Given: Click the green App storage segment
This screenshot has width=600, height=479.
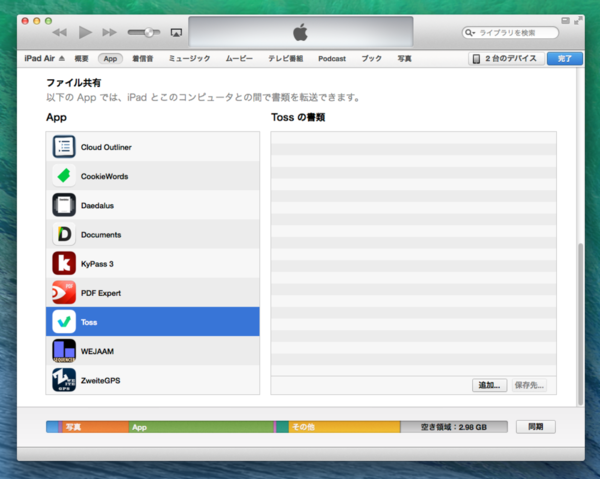Looking at the screenshot, I should click(x=201, y=427).
